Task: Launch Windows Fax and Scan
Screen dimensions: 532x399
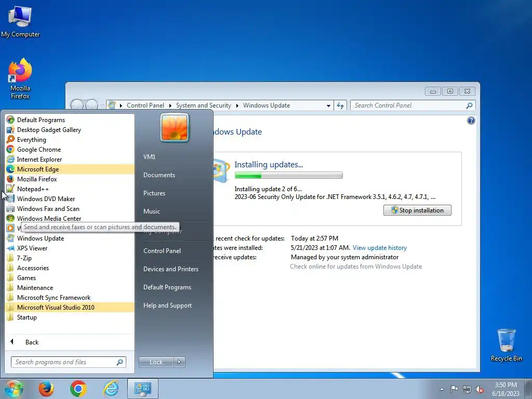Action: [x=70, y=208]
